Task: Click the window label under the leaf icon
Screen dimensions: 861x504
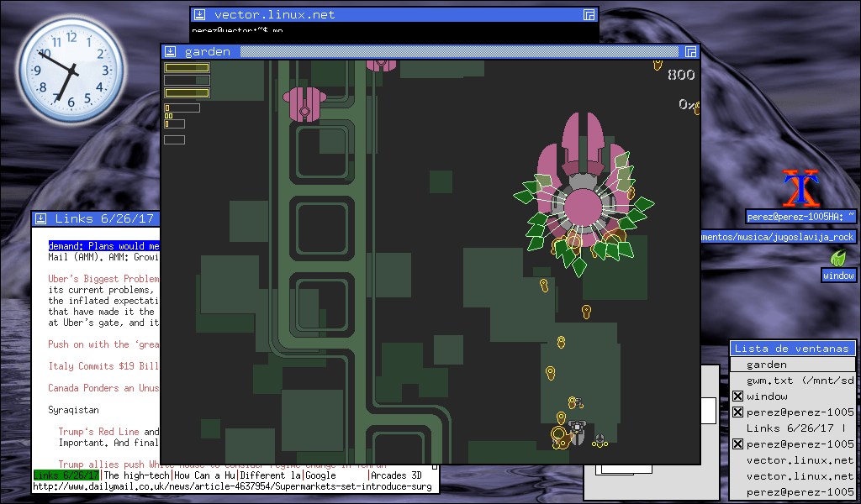Action: pyautogui.click(x=838, y=276)
